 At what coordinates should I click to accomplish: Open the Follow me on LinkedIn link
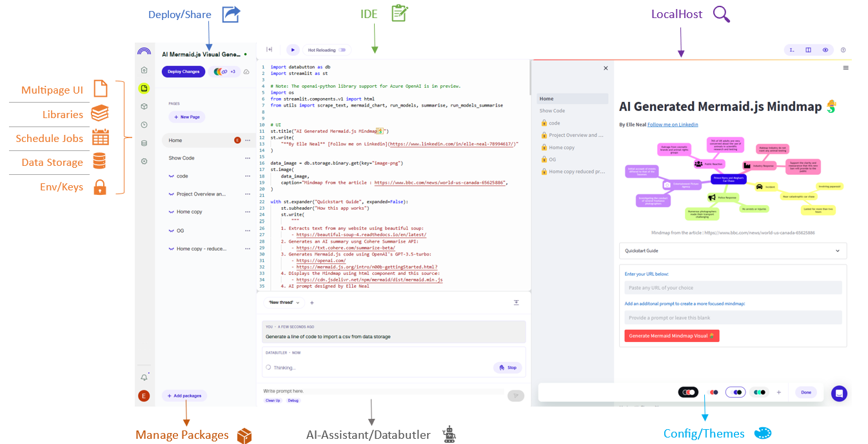672,124
